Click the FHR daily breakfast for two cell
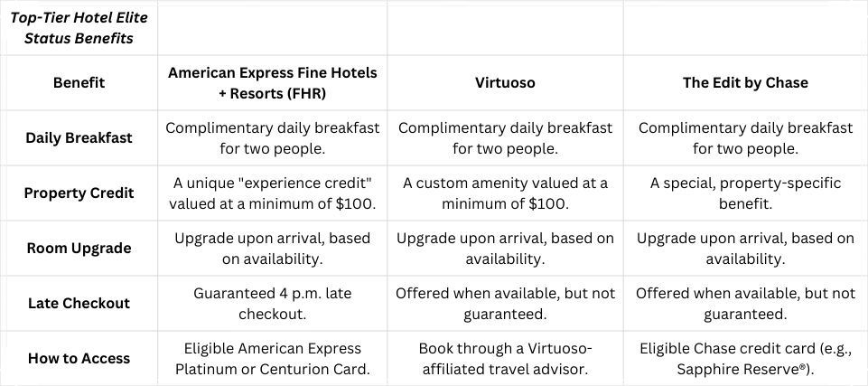 coord(273,138)
